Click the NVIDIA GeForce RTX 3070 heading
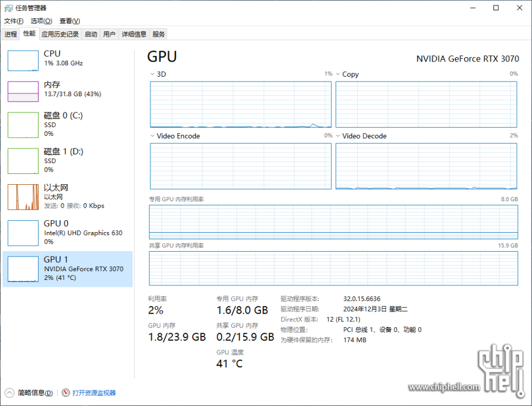The image size is (532, 406). (467, 59)
